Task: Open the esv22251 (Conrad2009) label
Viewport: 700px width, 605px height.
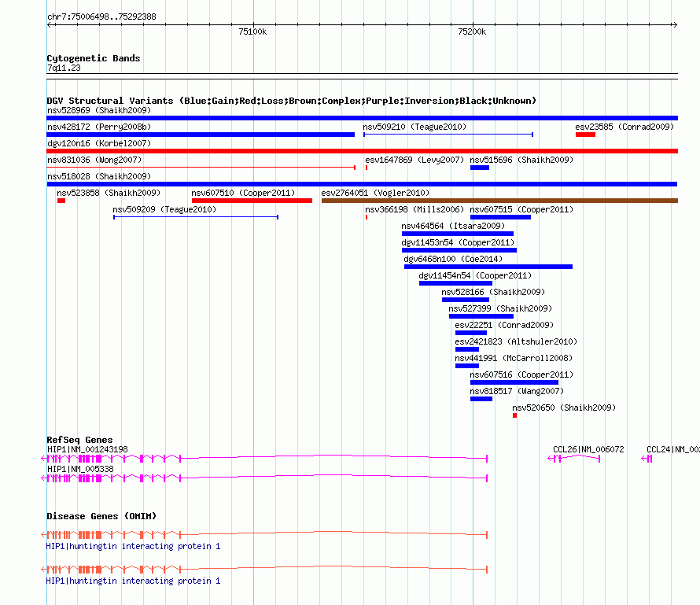Action: tap(504, 325)
